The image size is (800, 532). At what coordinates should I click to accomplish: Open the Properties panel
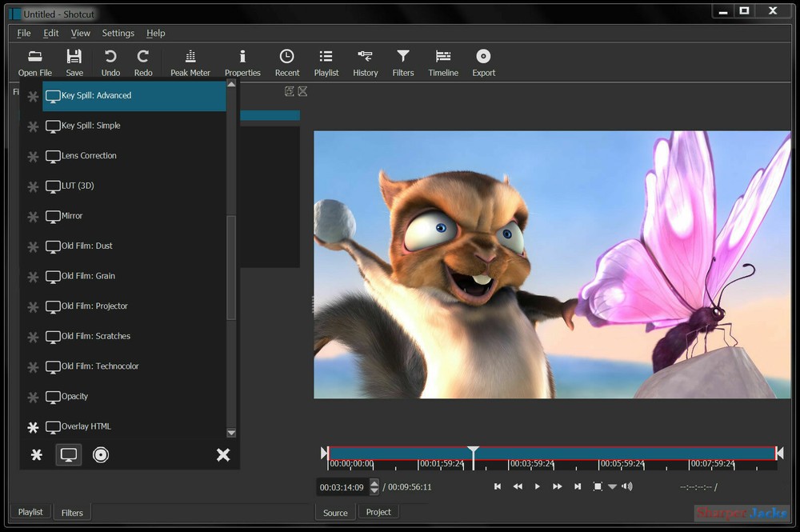tap(242, 60)
